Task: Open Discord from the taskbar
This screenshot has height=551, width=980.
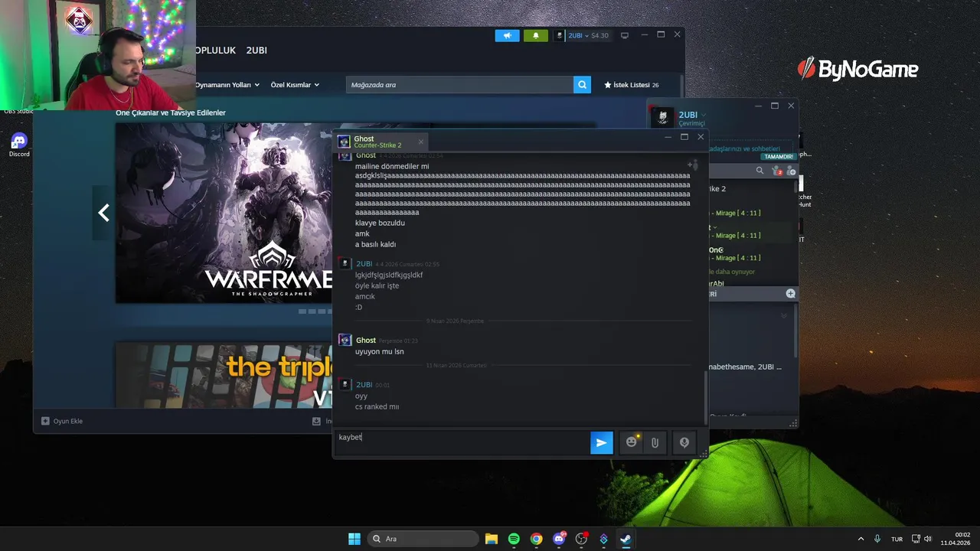Action: click(x=559, y=539)
